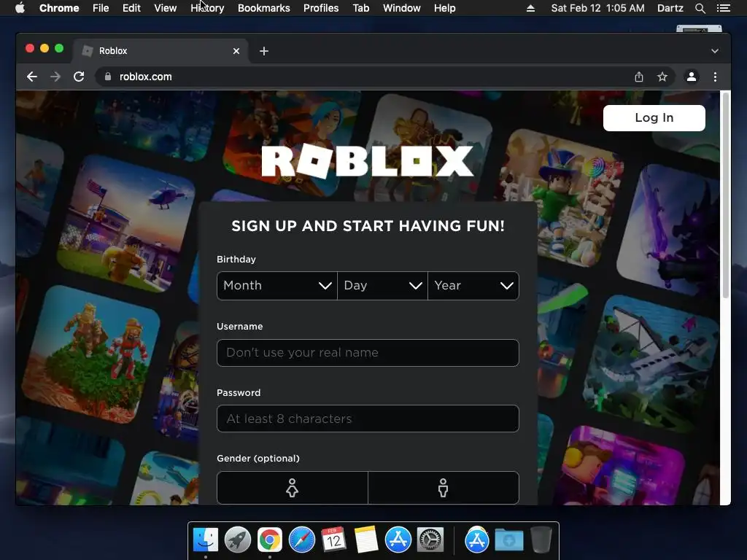Go back to the previous page
This screenshot has height=560, width=747.
point(32,77)
